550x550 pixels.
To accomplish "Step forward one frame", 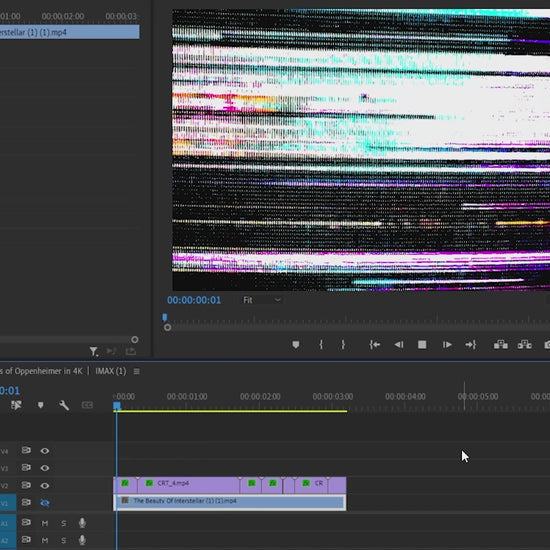I will pos(447,345).
